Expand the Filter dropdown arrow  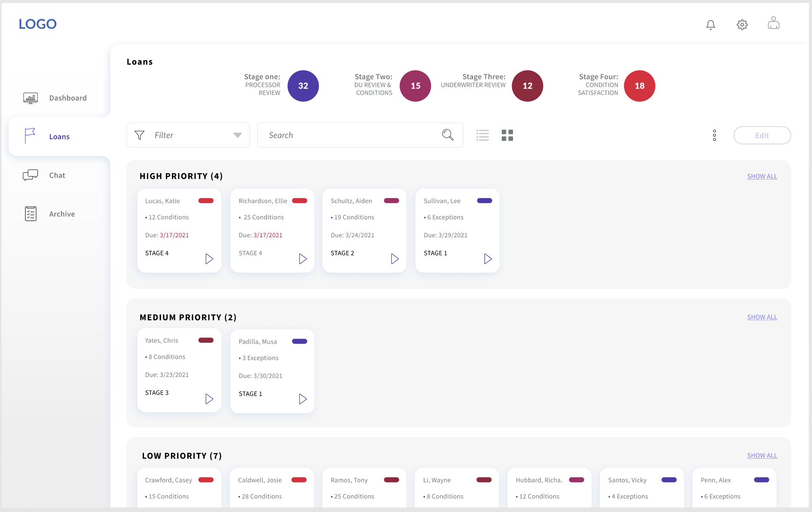[238, 135]
